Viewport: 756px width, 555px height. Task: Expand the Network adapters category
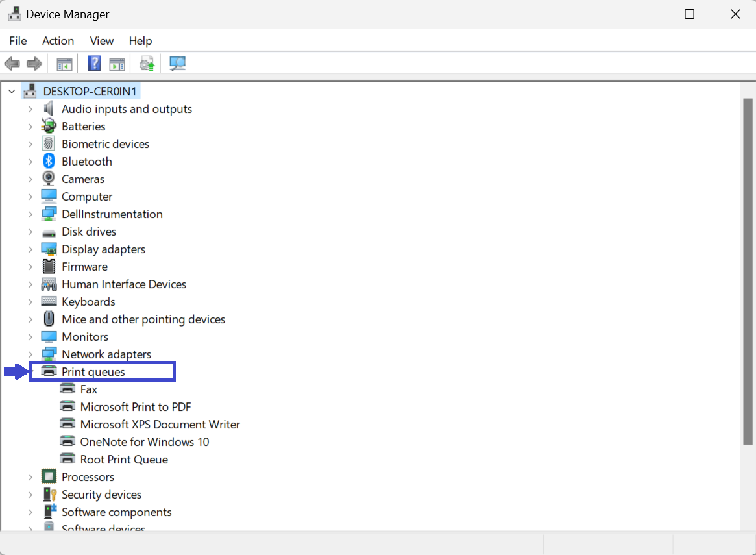tap(30, 354)
